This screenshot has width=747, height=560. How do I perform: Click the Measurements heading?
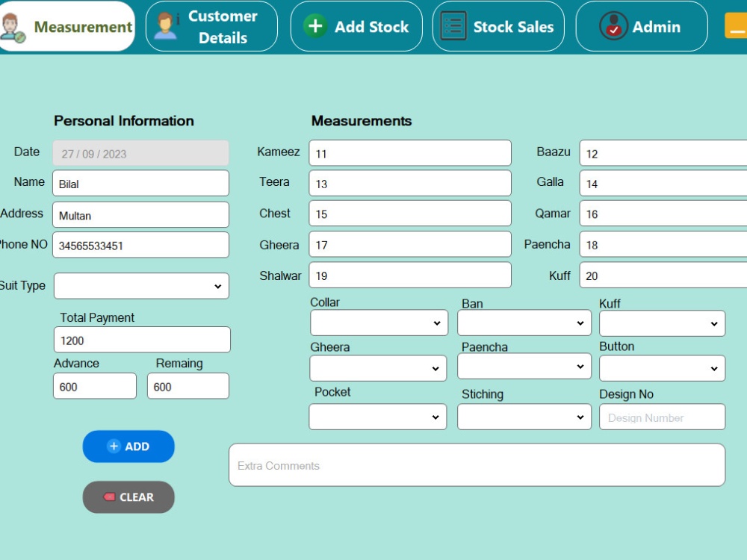[362, 121]
